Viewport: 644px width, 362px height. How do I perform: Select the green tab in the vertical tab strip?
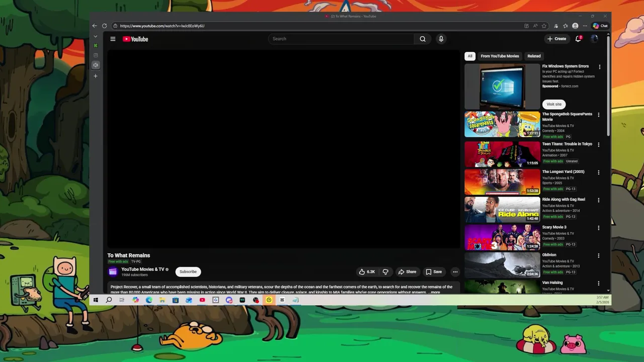96,46
